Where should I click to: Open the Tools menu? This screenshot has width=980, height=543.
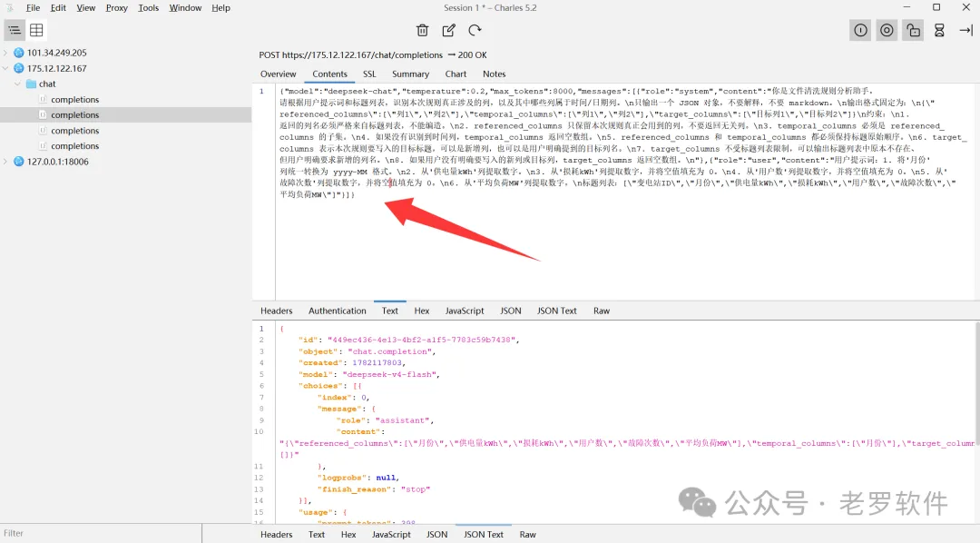(148, 7)
